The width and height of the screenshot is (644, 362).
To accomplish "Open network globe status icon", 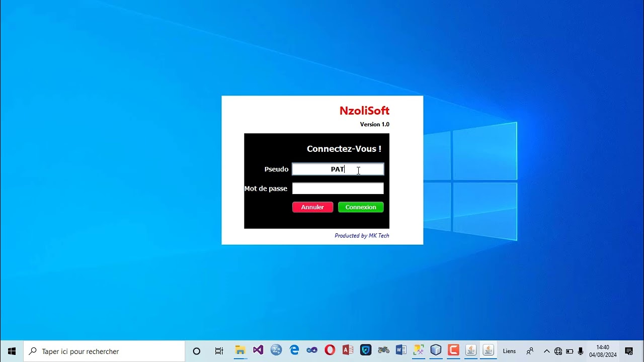I will coord(558,351).
